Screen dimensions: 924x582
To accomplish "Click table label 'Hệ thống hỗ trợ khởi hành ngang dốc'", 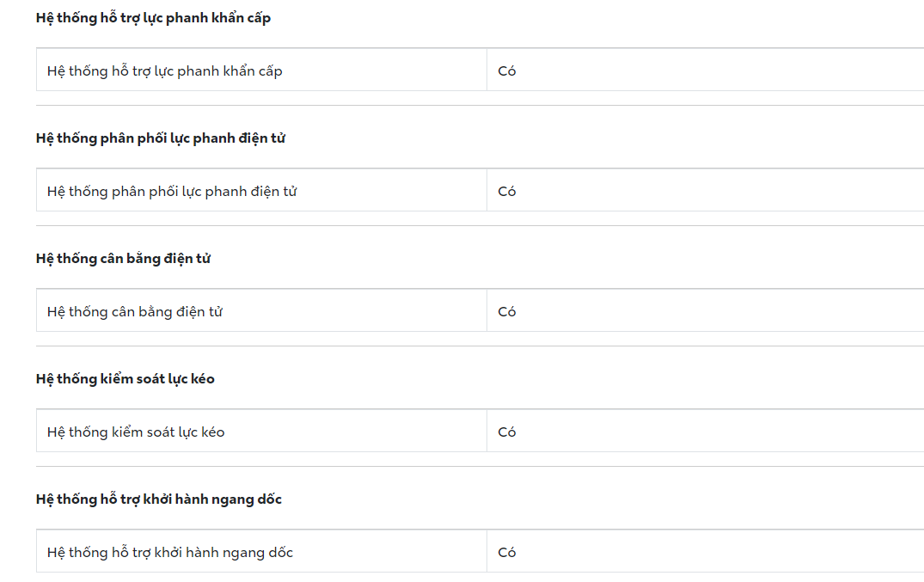I will (x=170, y=553).
